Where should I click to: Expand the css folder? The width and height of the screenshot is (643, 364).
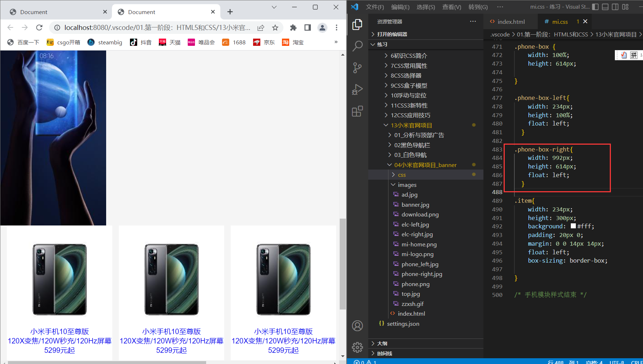[x=426, y=175]
